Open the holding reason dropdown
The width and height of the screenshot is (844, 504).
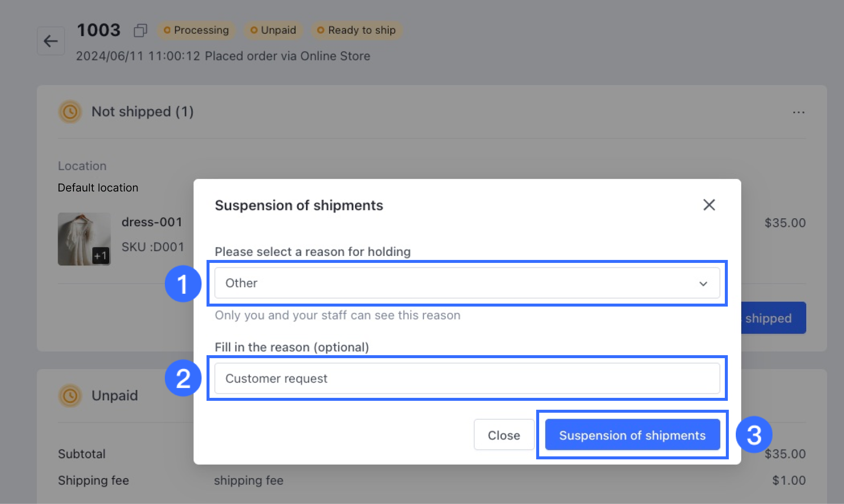coord(467,283)
